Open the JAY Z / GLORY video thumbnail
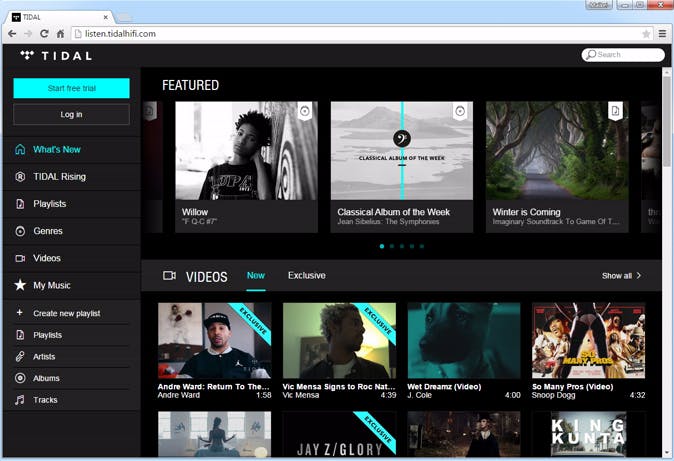 [339, 434]
